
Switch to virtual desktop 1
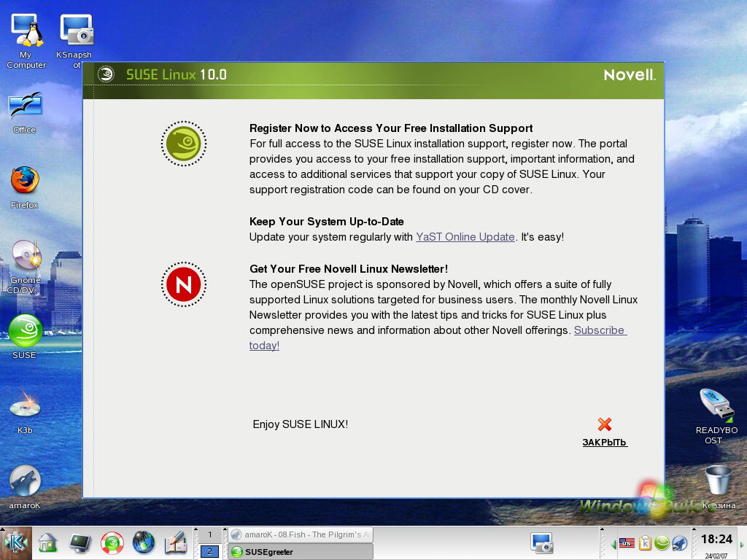click(209, 534)
